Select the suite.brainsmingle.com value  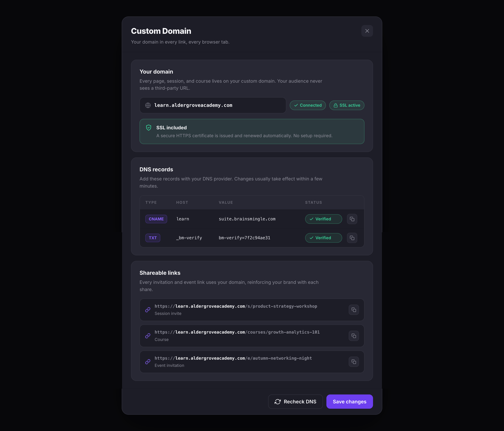[x=247, y=219]
